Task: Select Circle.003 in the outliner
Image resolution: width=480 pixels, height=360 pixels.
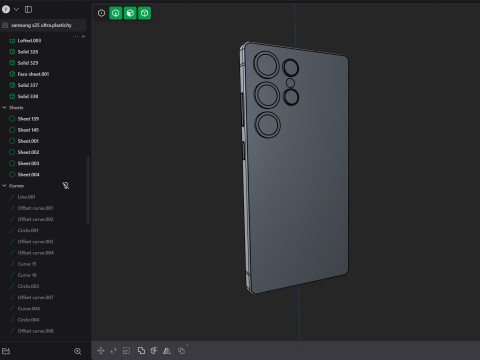Action: pos(28,286)
